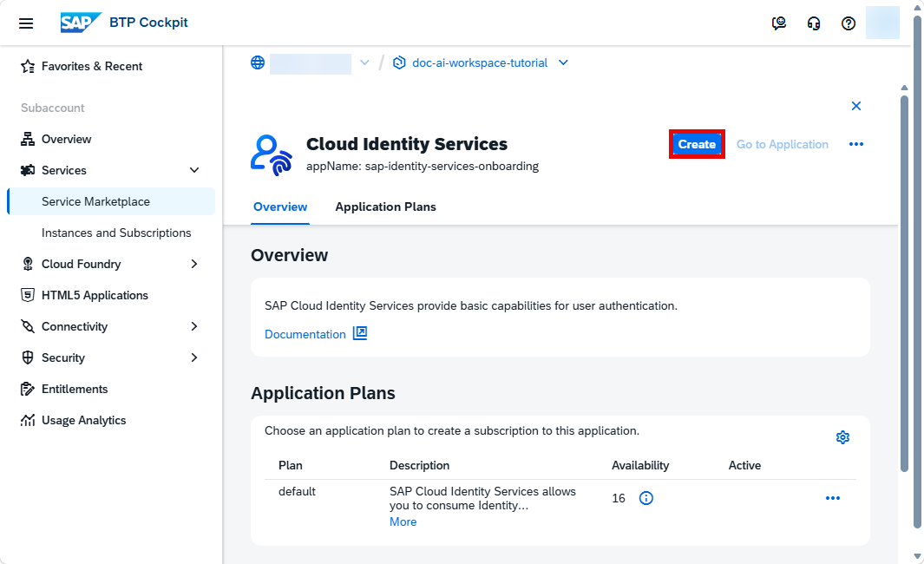Click the Connectivity plug icon

point(28,326)
